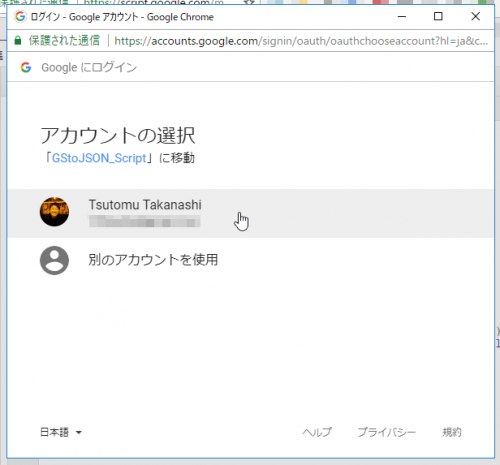
Task: Open the GStoJSON_Script link
Action: (99, 158)
